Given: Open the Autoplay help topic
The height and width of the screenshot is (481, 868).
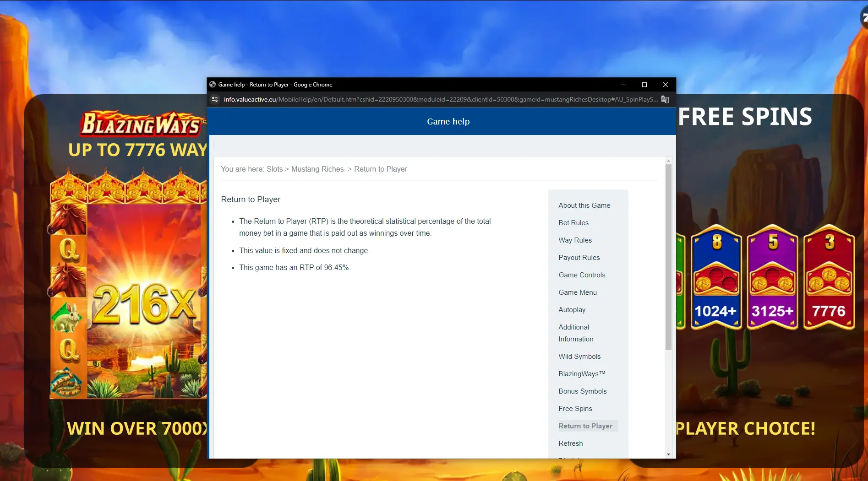Looking at the screenshot, I should (x=572, y=310).
